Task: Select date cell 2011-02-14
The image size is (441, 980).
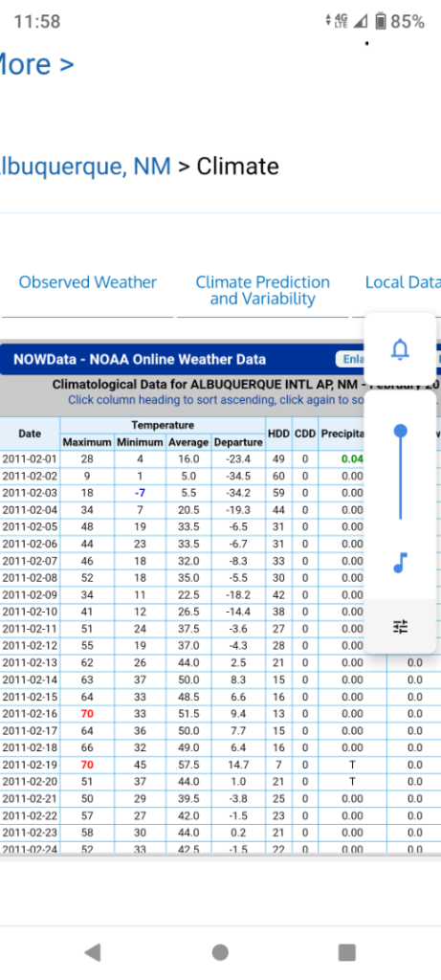Action: [30, 679]
